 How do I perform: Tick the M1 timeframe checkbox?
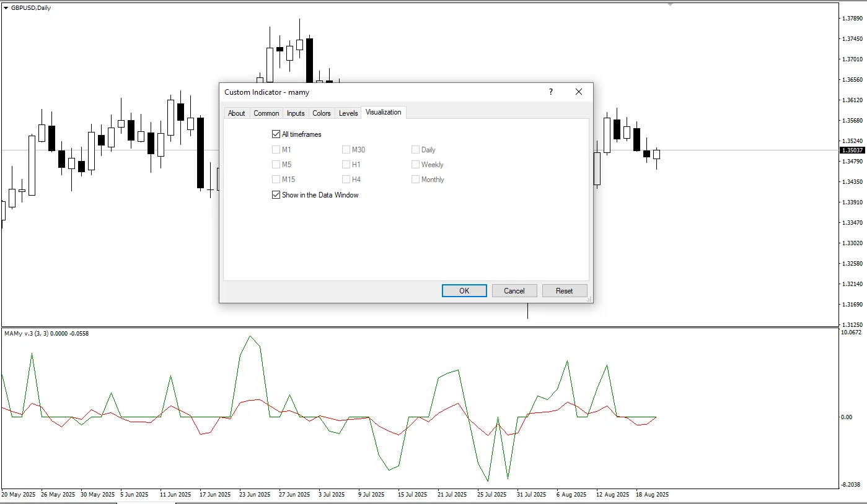click(x=276, y=150)
